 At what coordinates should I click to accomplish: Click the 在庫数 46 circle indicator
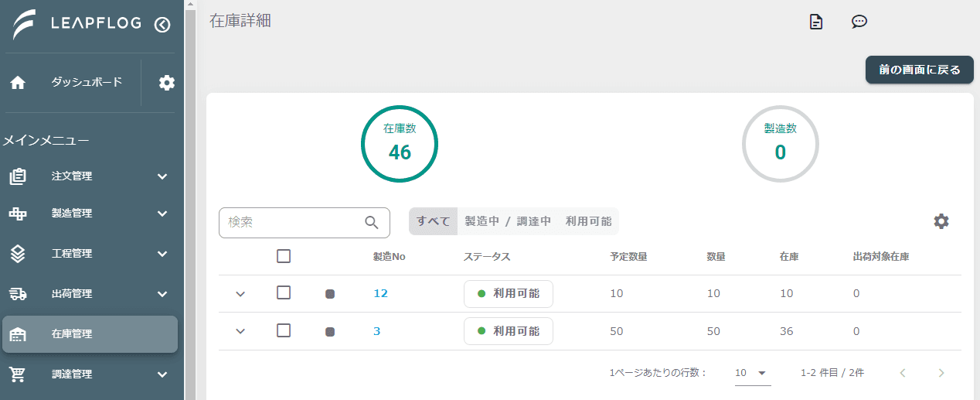pos(400,144)
